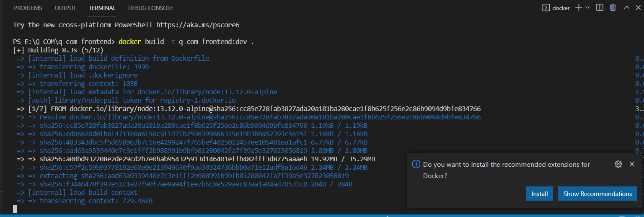Image resolution: width=644 pixels, height=217 pixels.
Task: Click the terminal cursor block
Action: (x=15, y=209)
